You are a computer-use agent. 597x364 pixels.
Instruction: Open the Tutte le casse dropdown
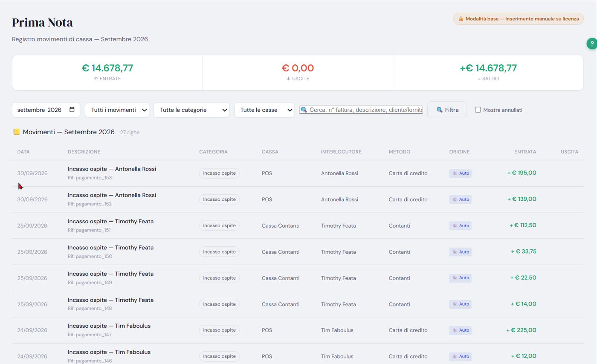(264, 110)
